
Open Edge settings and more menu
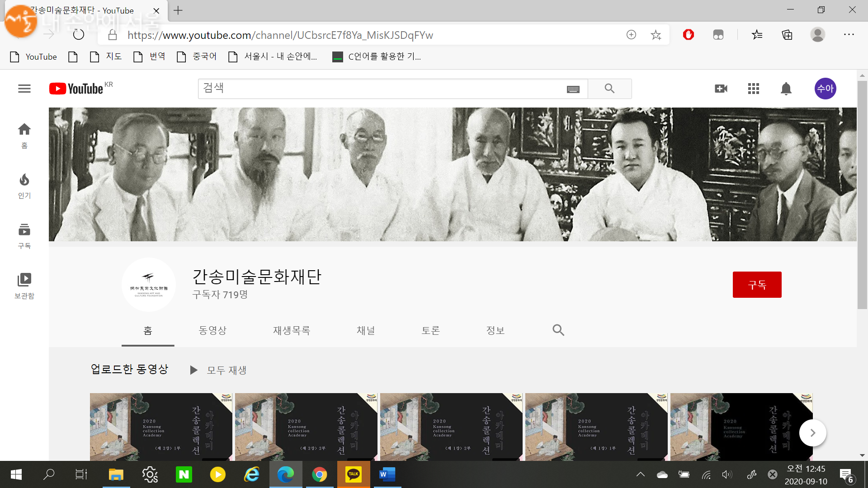click(x=849, y=35)
